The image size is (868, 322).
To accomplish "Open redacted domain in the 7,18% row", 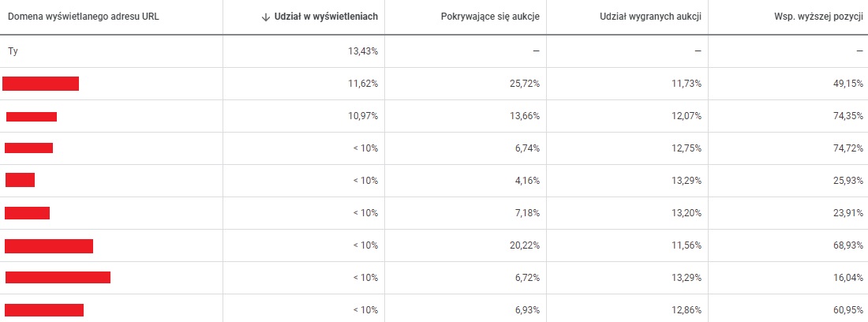I will pos(28,213).
